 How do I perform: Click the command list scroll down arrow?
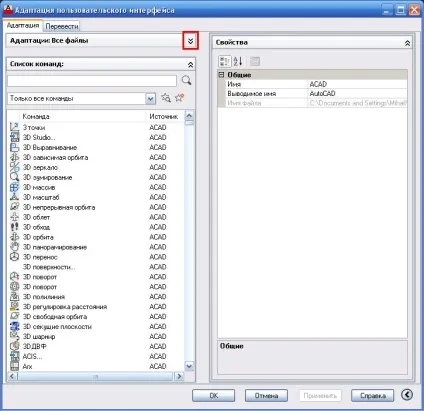(x=189, y=366)
